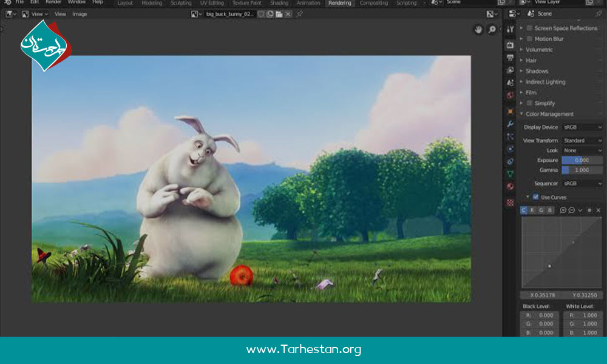The height and width of the screenshot is (364, 607).
Task: Click the curve point X value field
Action: [x=542, y=295]
